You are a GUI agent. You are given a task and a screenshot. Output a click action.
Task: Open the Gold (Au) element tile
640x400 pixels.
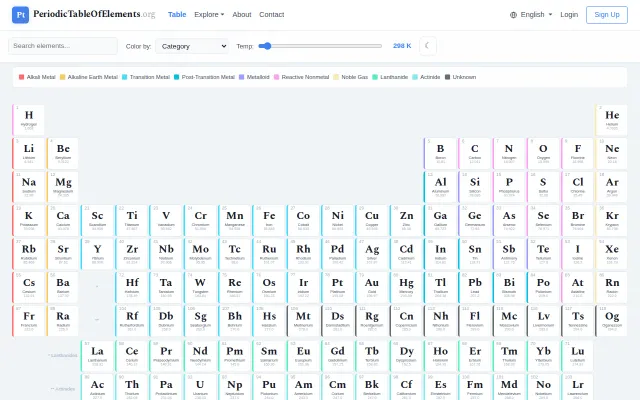pyautogui.click(x=371, y=287)
